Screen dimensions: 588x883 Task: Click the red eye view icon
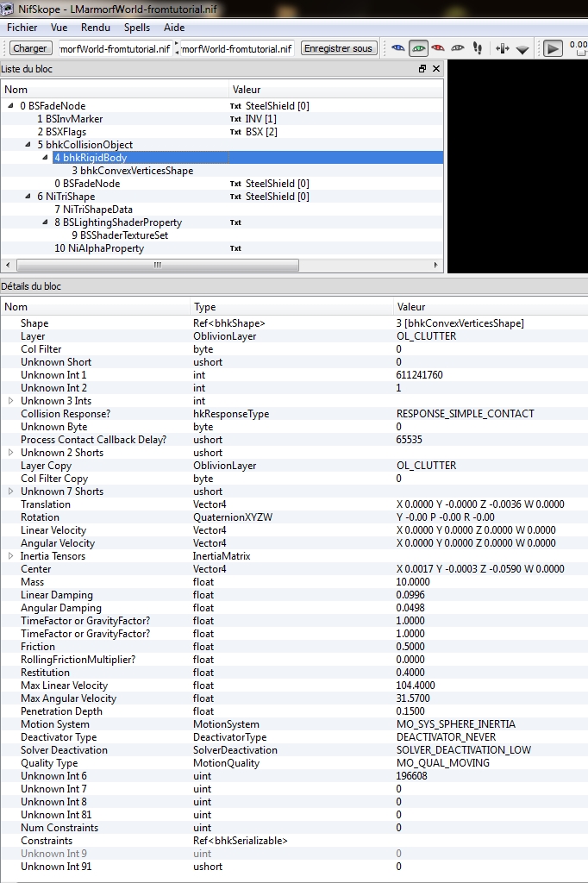[x=438, y=48]
